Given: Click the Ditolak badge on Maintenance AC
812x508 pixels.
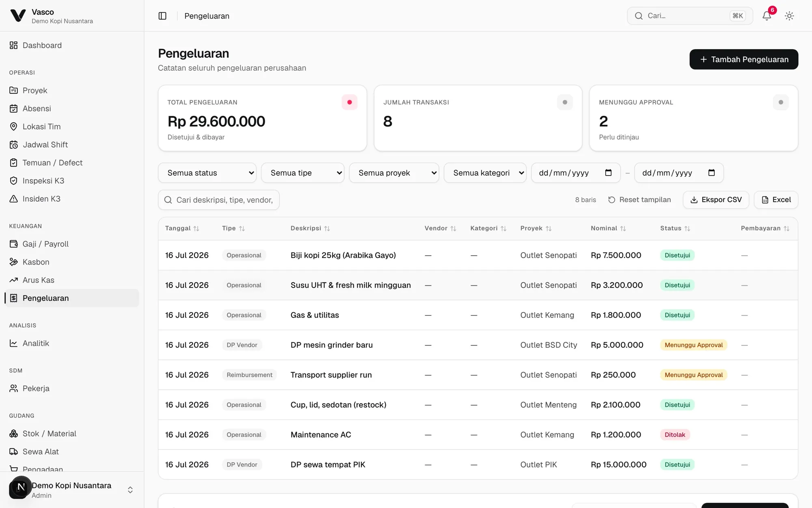Looking at the screenshot, I should click(x=675, y=435).
